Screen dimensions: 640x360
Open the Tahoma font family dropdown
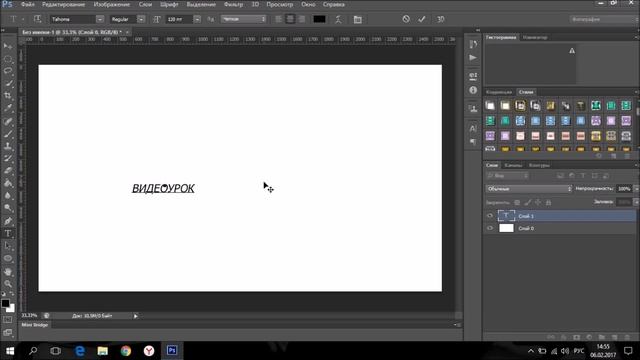point(100,19)
